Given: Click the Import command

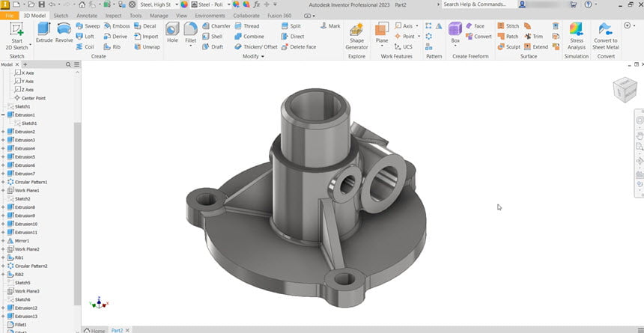Looking at the screenshot, I should (x=146, y=36).
